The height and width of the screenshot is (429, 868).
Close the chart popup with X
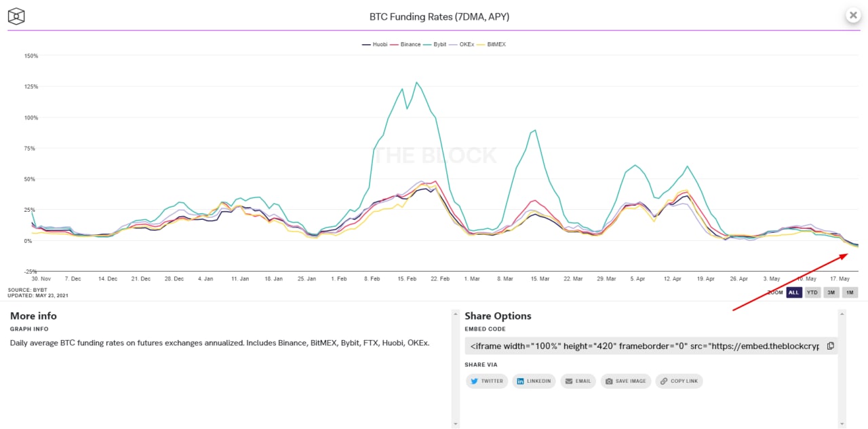pyautogui.click(x=852, y=15)
